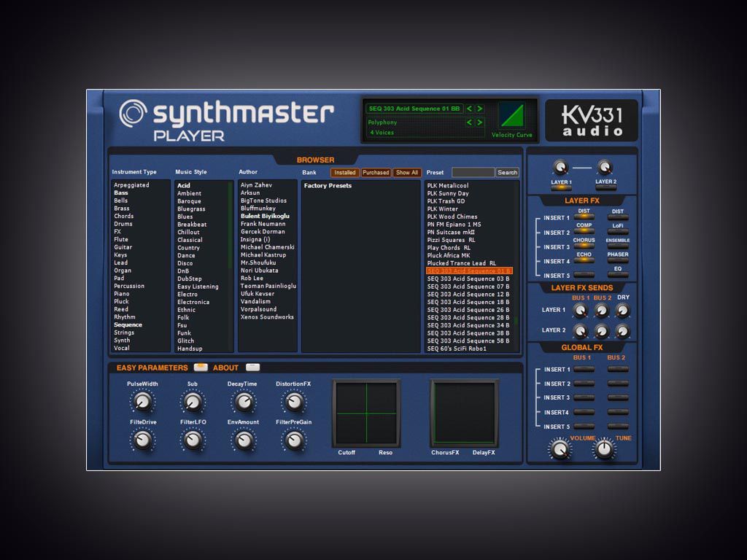Click the ChorusFX/DelayFX XY pad
Viewport: 747px width, 560px height.
coord(465,413)
